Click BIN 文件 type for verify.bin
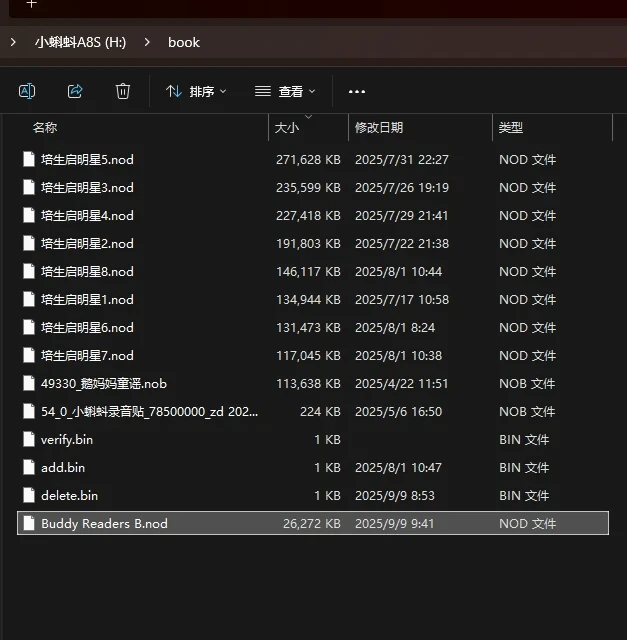This screenshot has width=627, height=640. (x=524, y=440)
